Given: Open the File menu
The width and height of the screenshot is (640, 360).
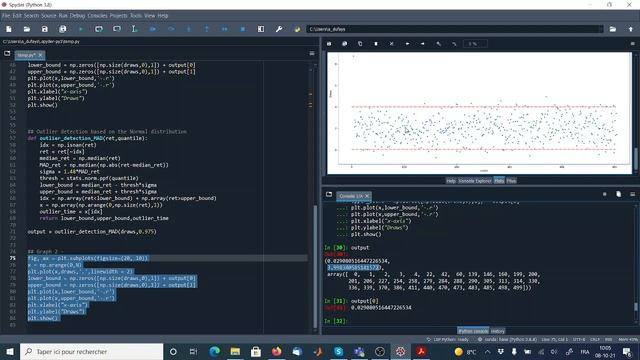Looking at the screenshot, I should pos(6,16).
